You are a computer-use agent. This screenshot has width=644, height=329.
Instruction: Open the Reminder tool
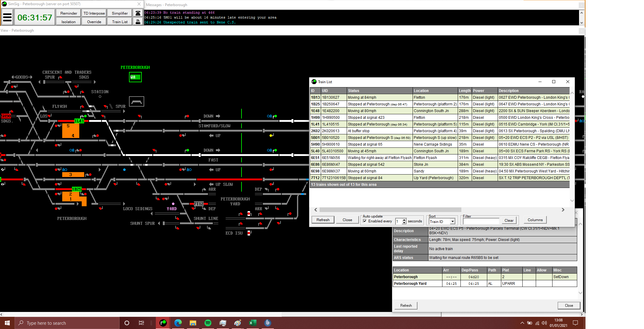(x=69, y=13)
